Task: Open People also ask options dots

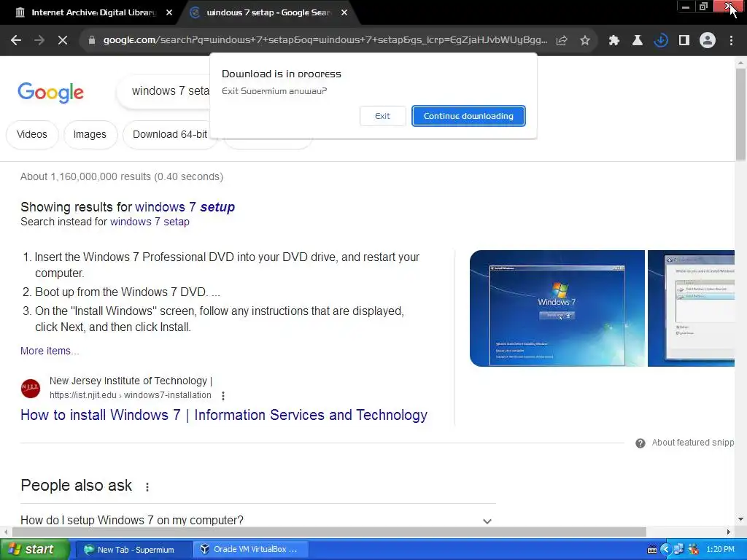Action: tap(147, 486)
